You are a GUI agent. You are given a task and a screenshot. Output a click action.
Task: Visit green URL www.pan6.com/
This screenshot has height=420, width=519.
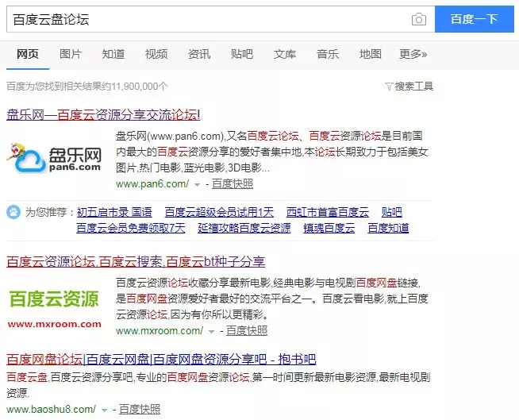pyautogui.click(x=152, y=184)
